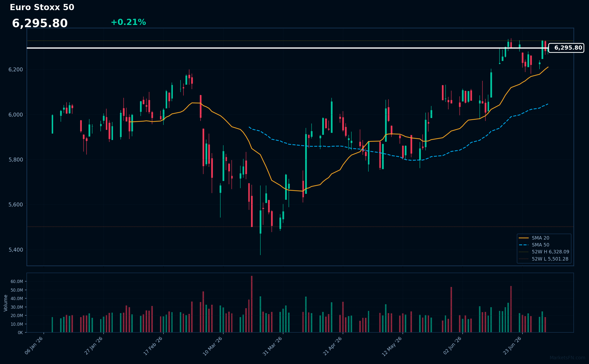
Task: Click the tallest red volume bar in late March
Action: pos(252,304)
